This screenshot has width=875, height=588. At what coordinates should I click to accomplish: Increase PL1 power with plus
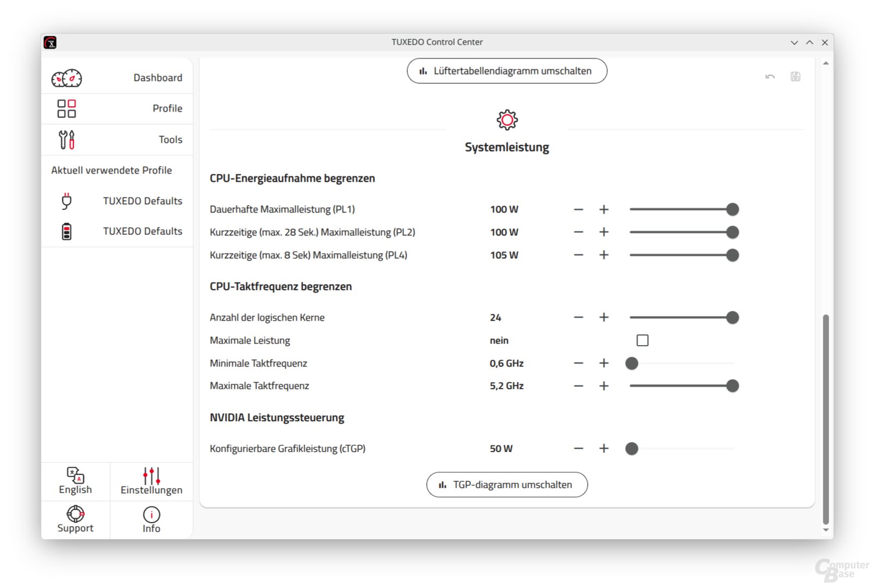604,210
